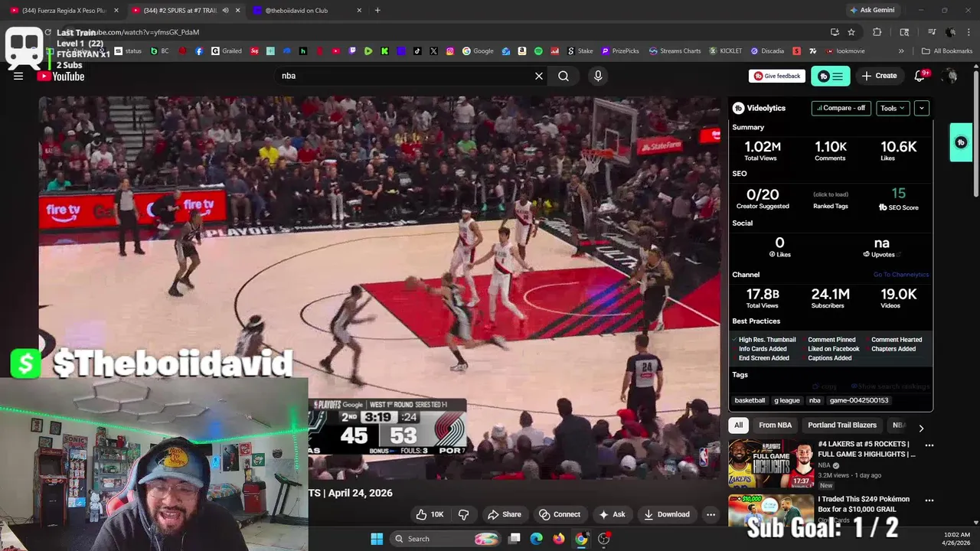Open the All Bookmarks folder
This screenshot has width=980, height=551.
(x=947, y=51)
